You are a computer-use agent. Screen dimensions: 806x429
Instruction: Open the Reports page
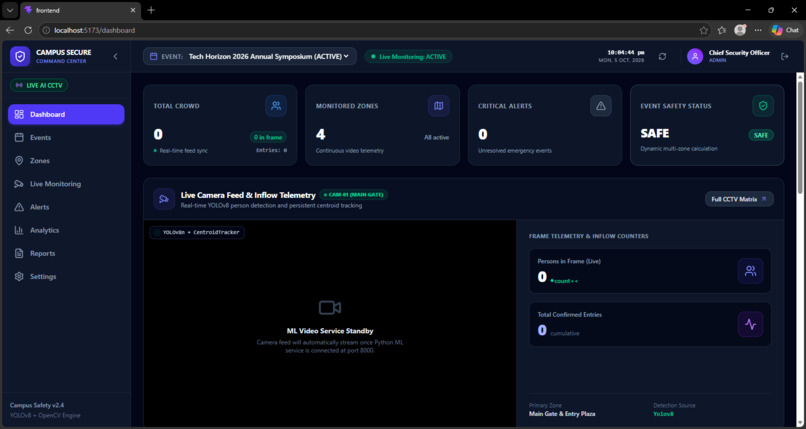66,253
